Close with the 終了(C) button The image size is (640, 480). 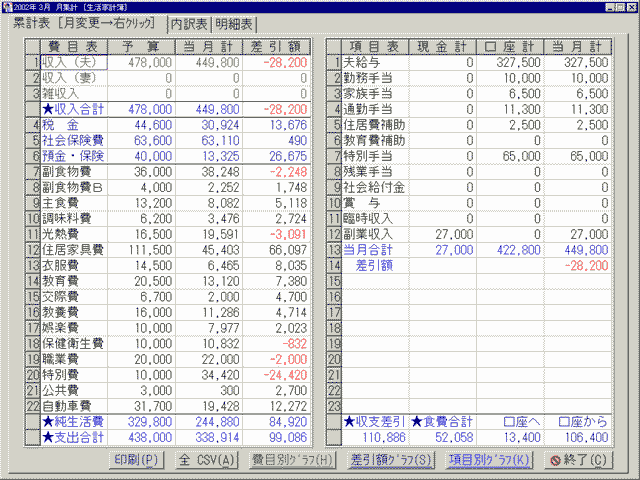[x=578, y=460]
